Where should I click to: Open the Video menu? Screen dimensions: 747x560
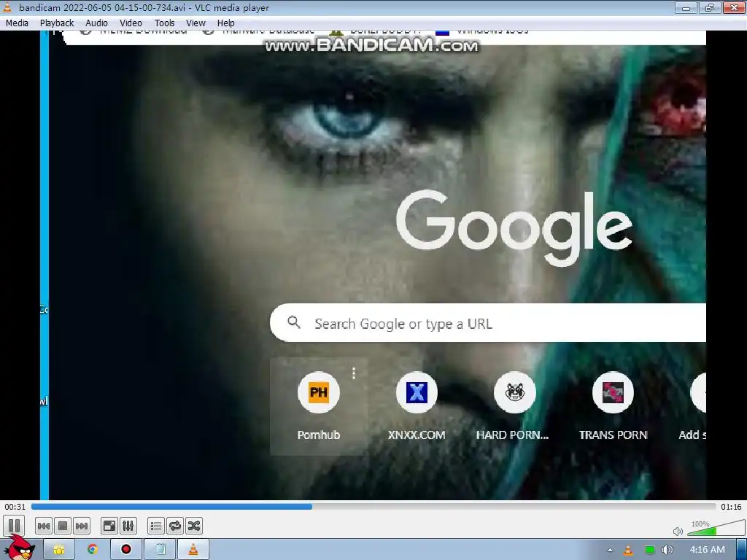click(131, 23)
